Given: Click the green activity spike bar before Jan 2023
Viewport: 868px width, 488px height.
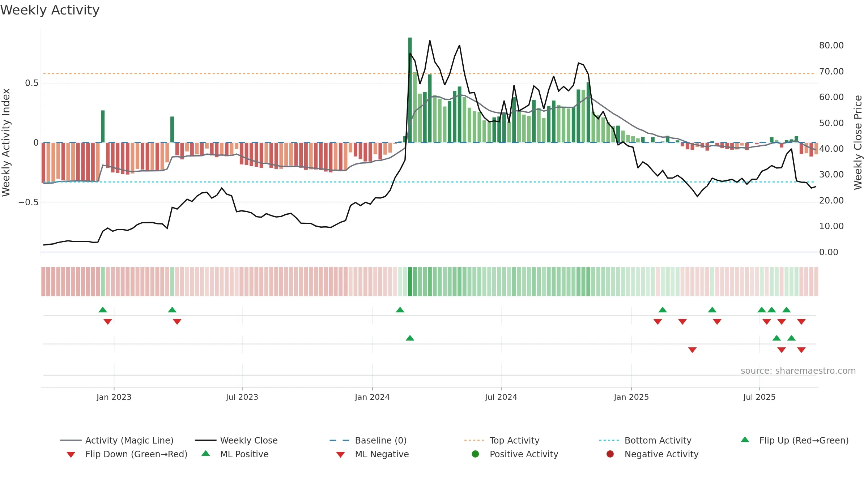Looking at the screenshot, I should [103, 127].
